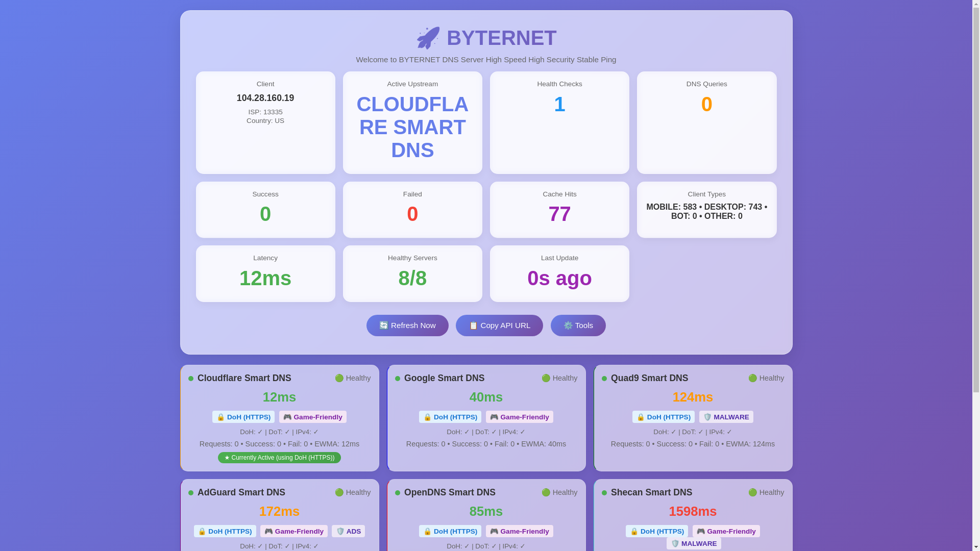This screenshot has width=980, height=551.
Task: Click the Failed count value
Action: [412, 214]
